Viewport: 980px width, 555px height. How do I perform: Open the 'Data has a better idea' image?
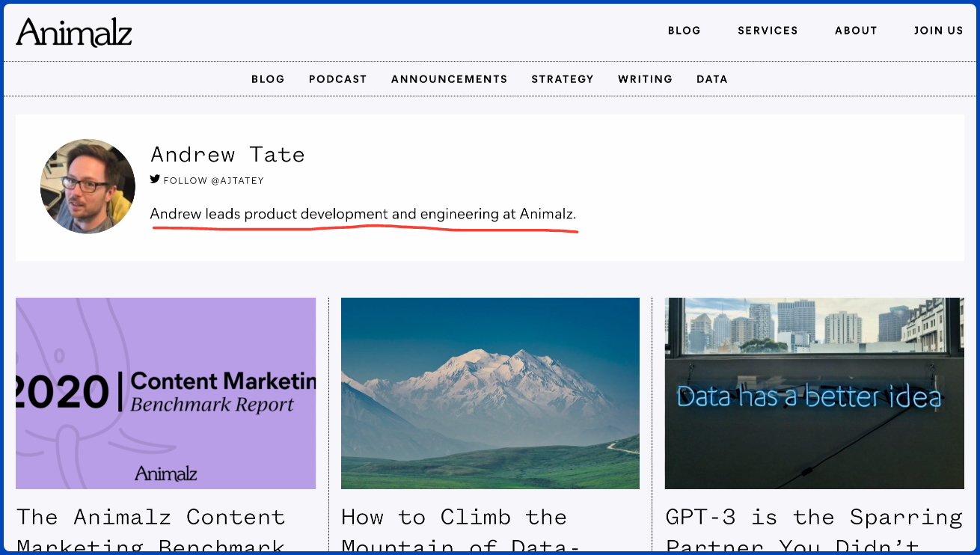click(814, 393)
